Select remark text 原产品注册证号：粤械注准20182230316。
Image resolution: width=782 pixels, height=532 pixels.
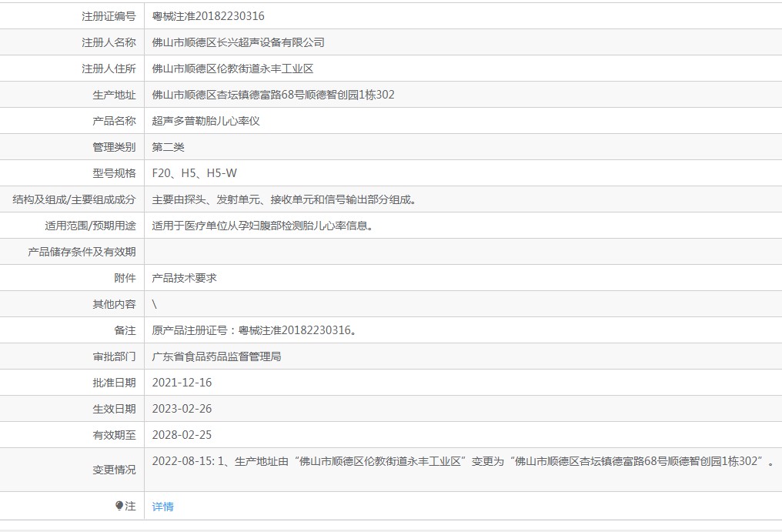(254, 330)
